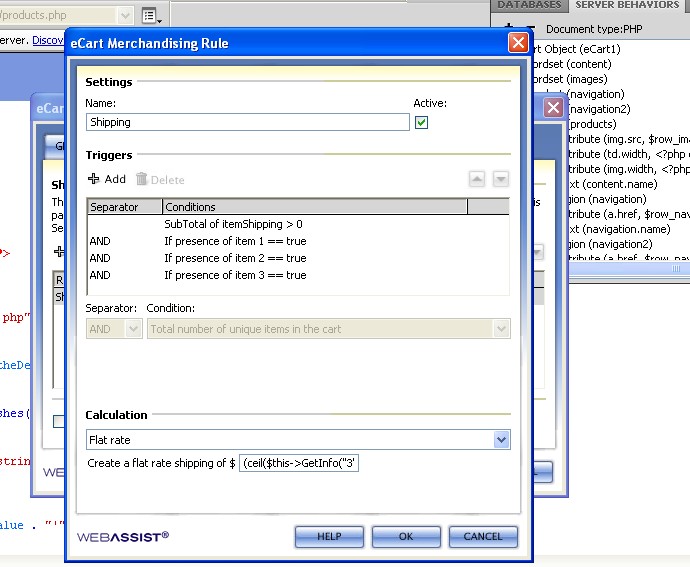Select Recordset (content) in Server Behaviors

point(572,64)
